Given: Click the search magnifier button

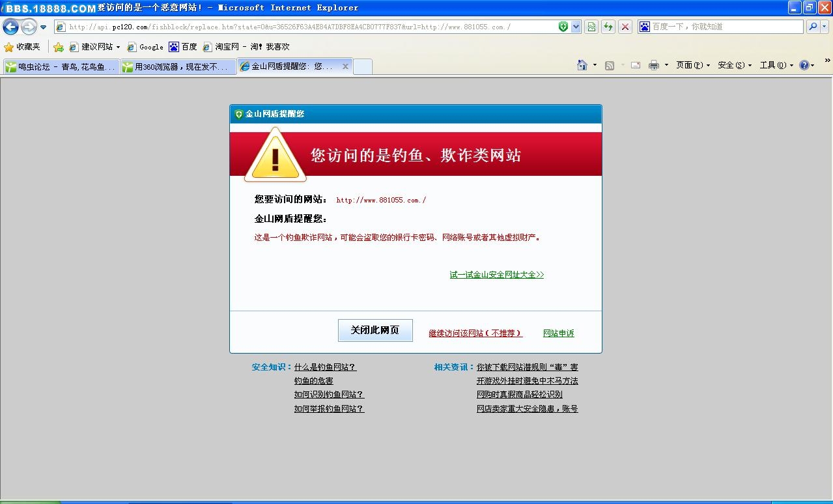Looking at the screenshot, I should tap(813, 27).
